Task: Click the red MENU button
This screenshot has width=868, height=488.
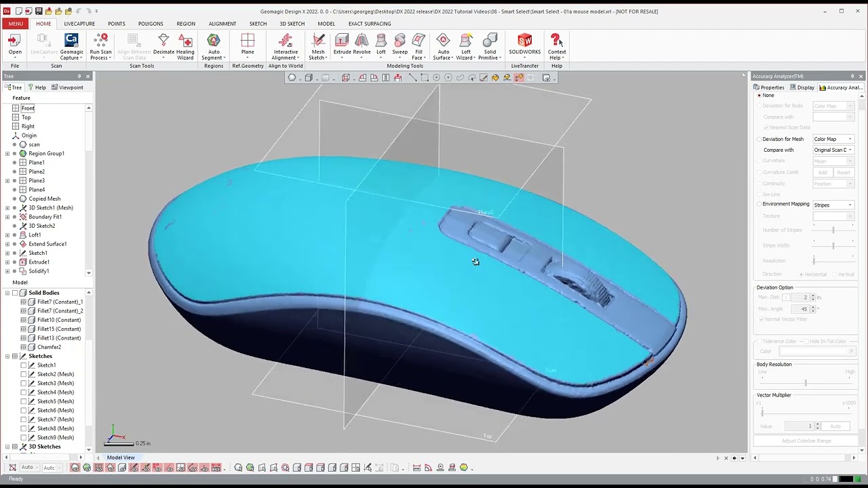Action: (x=16, y=24)
